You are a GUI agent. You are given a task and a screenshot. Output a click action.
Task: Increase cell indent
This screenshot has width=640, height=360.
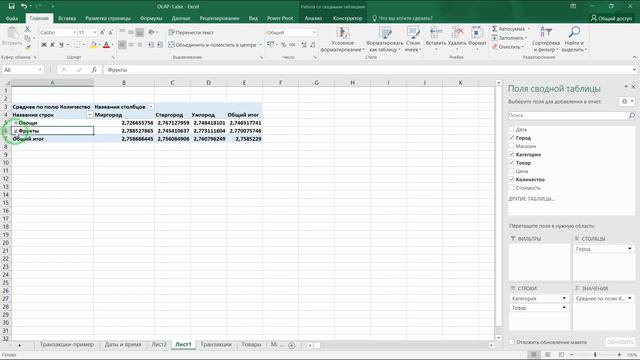tap(160, 45)
